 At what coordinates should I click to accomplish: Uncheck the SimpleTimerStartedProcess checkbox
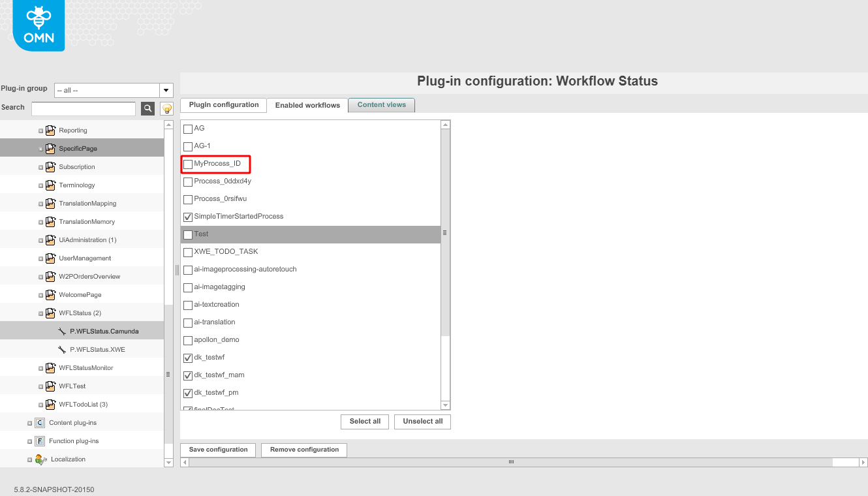(188, 217)
